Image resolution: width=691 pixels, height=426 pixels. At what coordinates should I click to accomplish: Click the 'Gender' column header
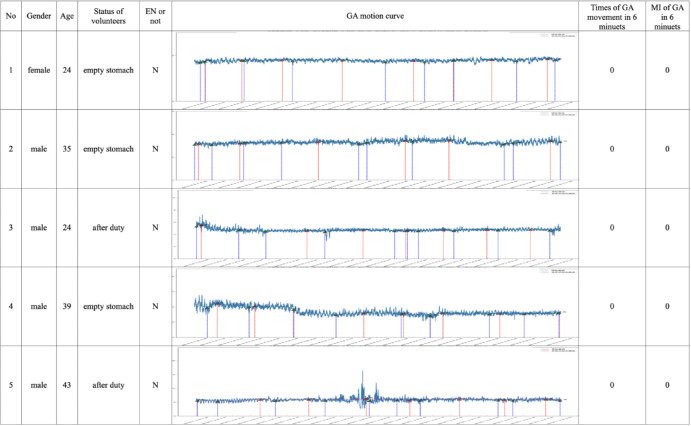coord(39,16)
